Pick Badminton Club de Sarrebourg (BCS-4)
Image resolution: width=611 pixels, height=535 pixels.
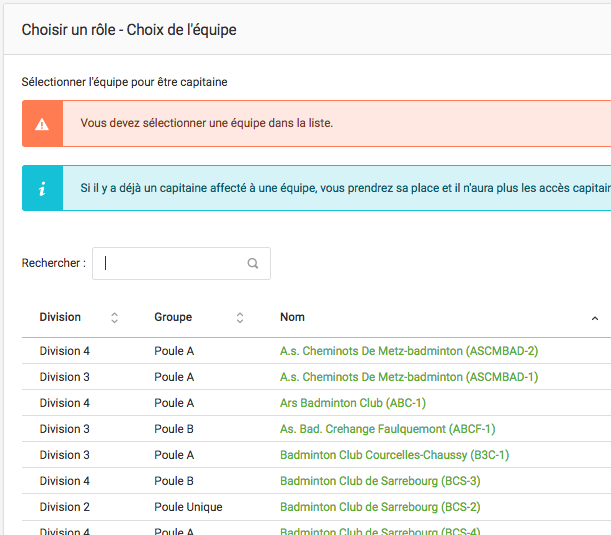coord(380,531)
